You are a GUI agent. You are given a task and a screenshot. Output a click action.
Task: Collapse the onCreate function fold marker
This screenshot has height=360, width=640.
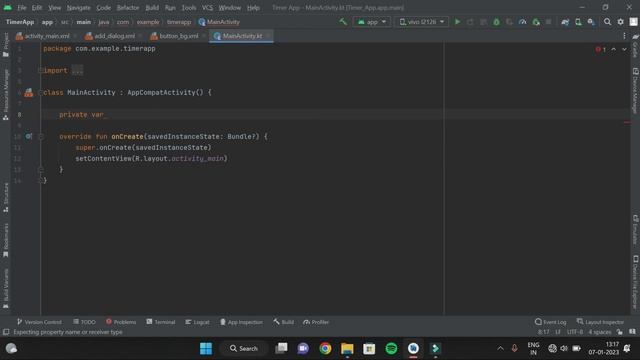(x=40, y=137)
